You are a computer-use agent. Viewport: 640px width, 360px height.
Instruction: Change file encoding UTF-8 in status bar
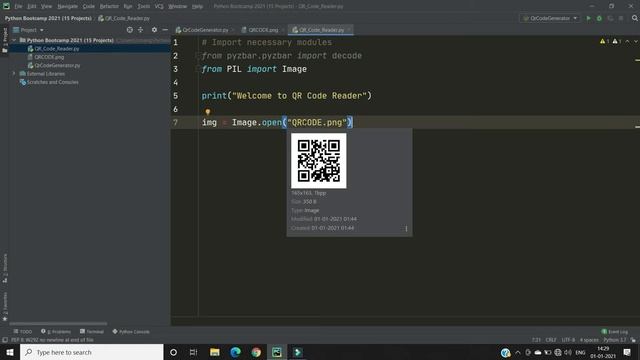[x=568, y=340]
